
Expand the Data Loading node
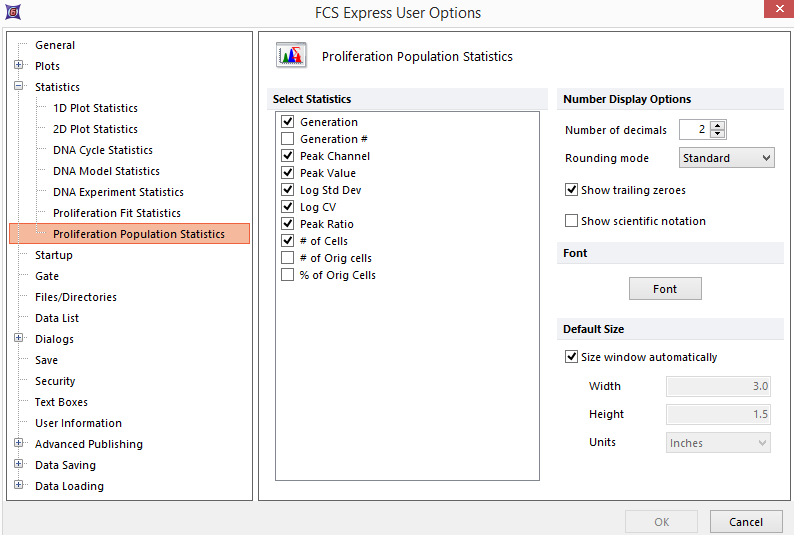[18, 486]
